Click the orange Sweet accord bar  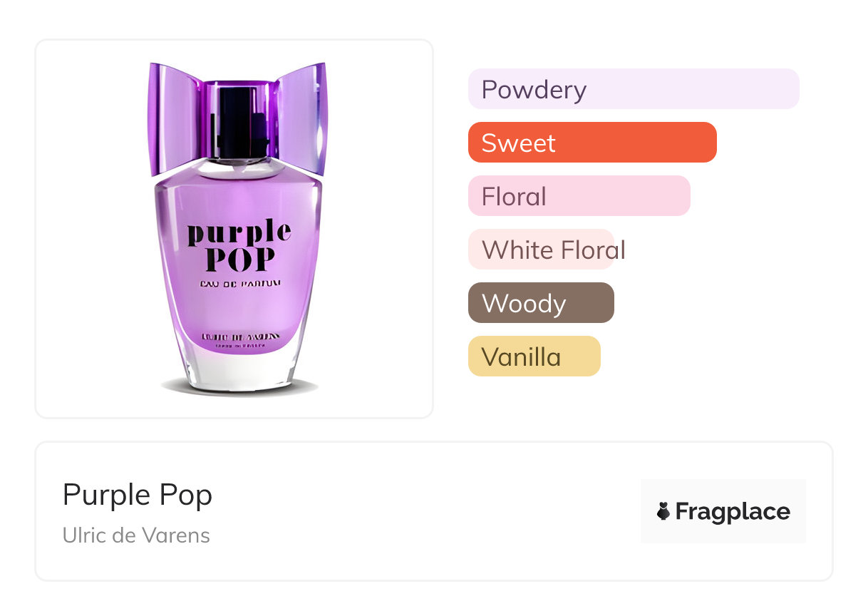click(591, 143)
